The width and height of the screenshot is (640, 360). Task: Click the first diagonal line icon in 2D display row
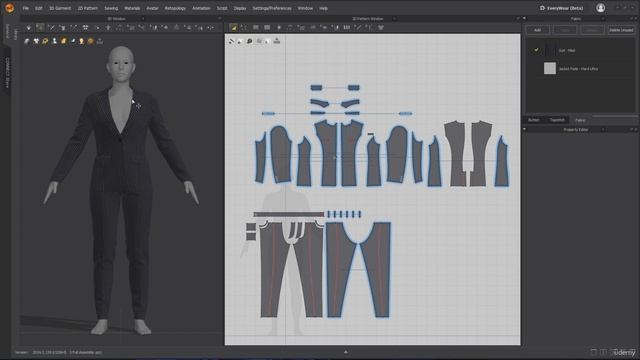(231, 41)
